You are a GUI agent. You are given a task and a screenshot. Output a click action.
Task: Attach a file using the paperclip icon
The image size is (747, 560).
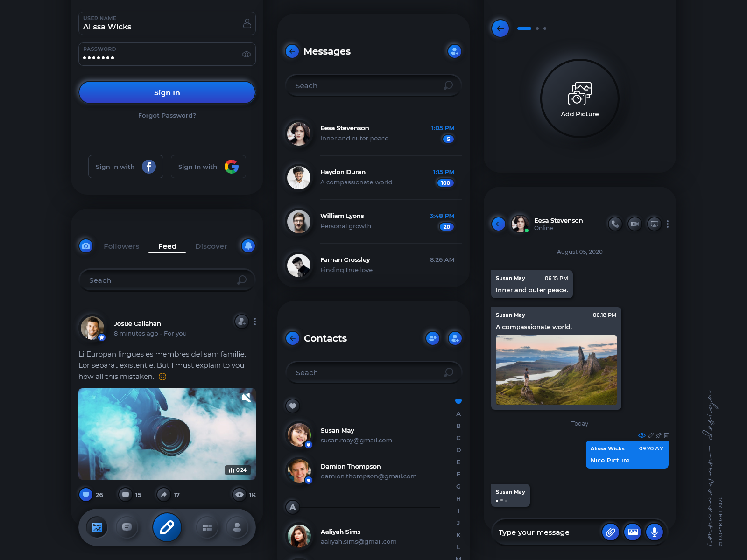coord(610,532)
